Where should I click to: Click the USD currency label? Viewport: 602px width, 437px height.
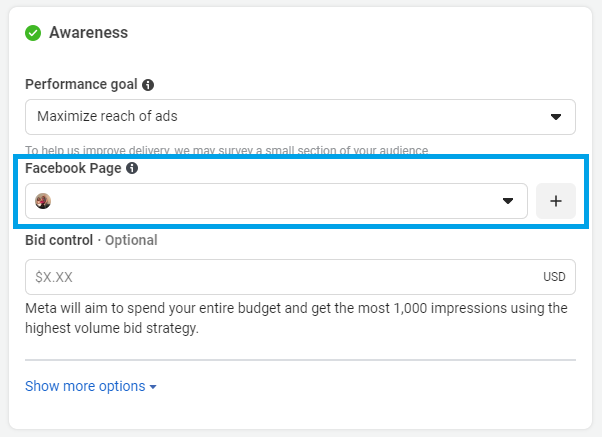tap(554, 277)
